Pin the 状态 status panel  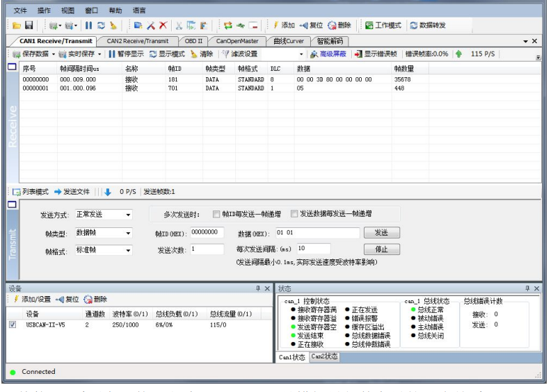point(527,288)
